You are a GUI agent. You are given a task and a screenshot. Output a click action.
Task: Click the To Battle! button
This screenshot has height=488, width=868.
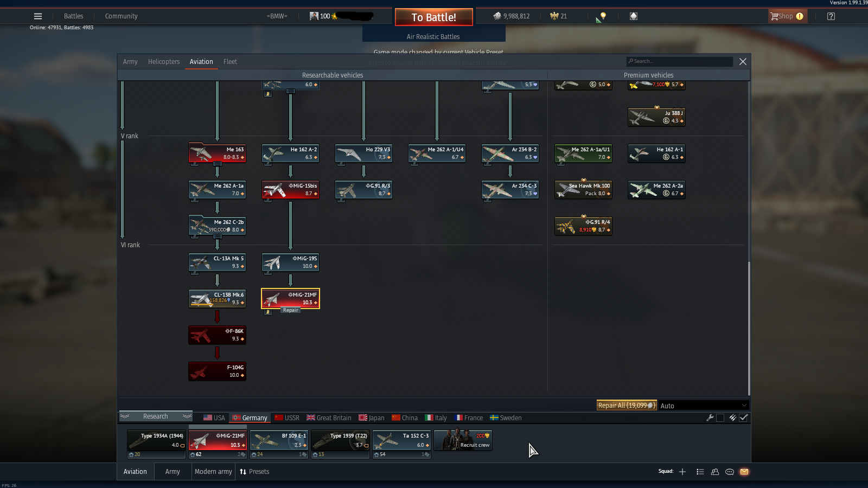tap(434, 17)
